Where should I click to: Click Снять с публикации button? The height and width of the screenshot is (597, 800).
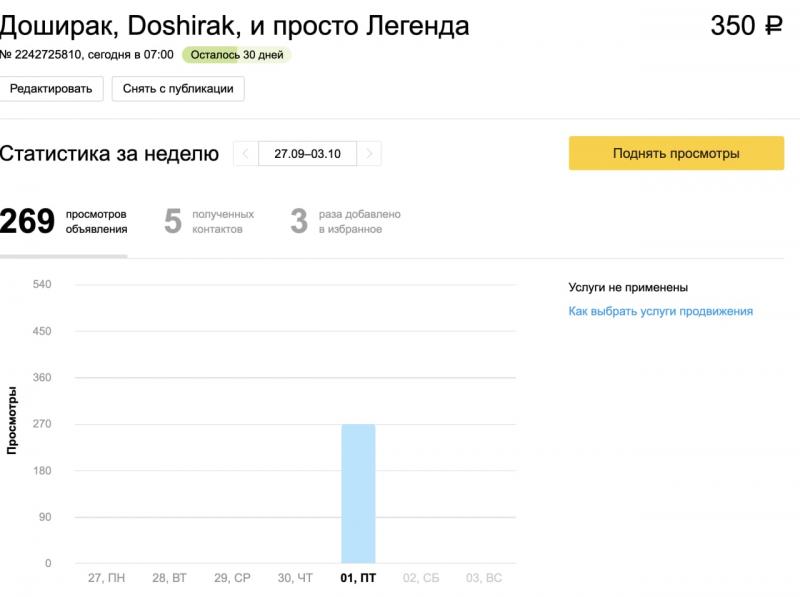(178, 89)
